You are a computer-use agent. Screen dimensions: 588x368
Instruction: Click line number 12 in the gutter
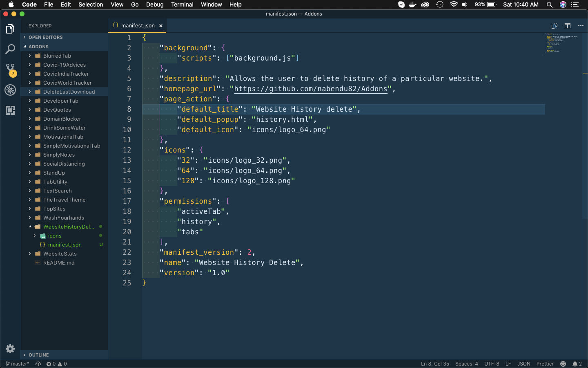tap(127, 150)
